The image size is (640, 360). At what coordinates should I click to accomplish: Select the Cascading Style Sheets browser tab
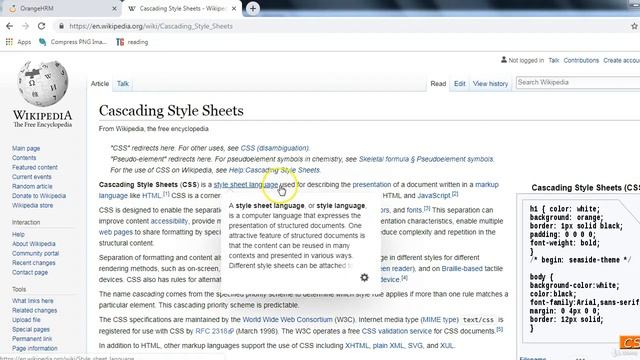click(x=182, y=8)
